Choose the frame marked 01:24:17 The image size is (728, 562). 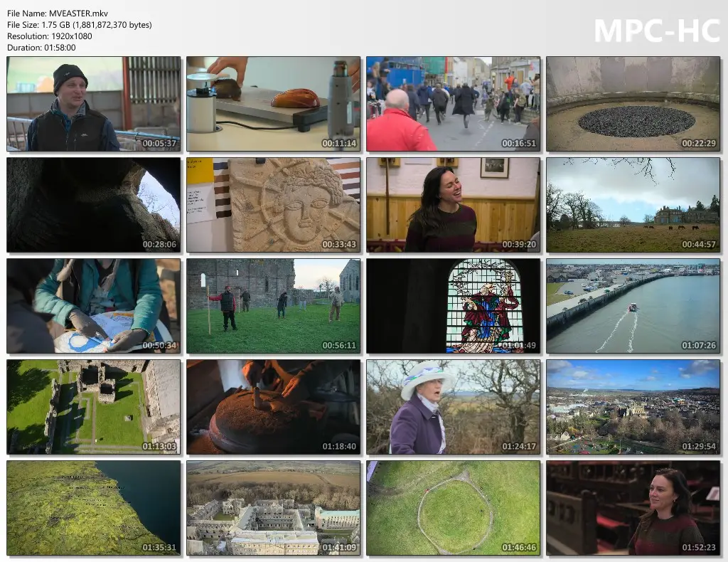453,407
